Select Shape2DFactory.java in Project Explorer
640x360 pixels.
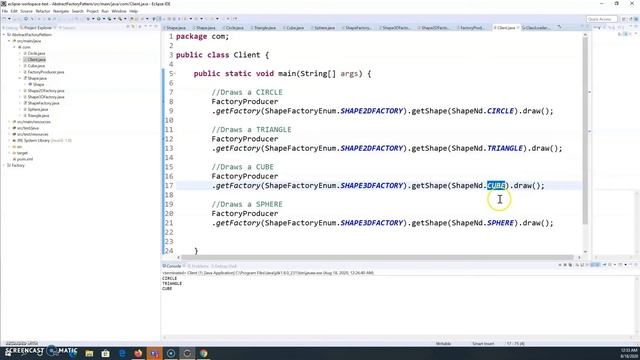(45, 91)
